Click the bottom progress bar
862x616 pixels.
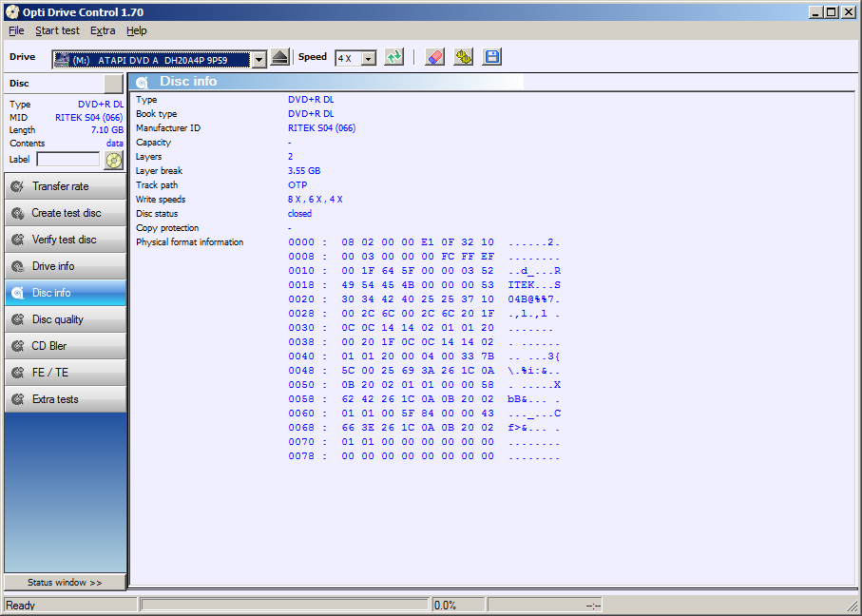pos(284,605)
